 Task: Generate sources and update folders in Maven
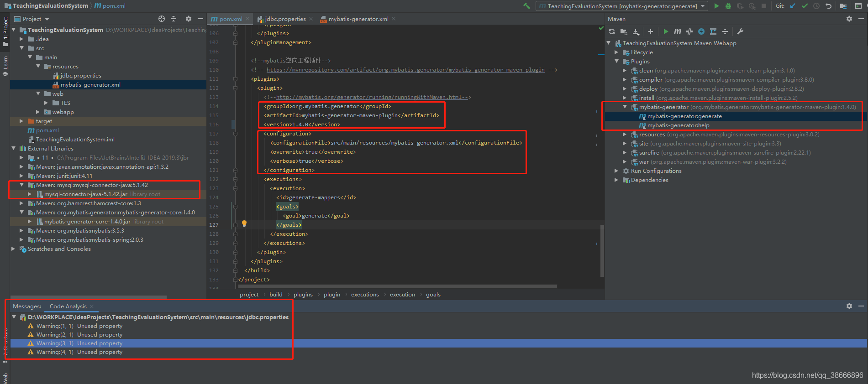[624, 31]
